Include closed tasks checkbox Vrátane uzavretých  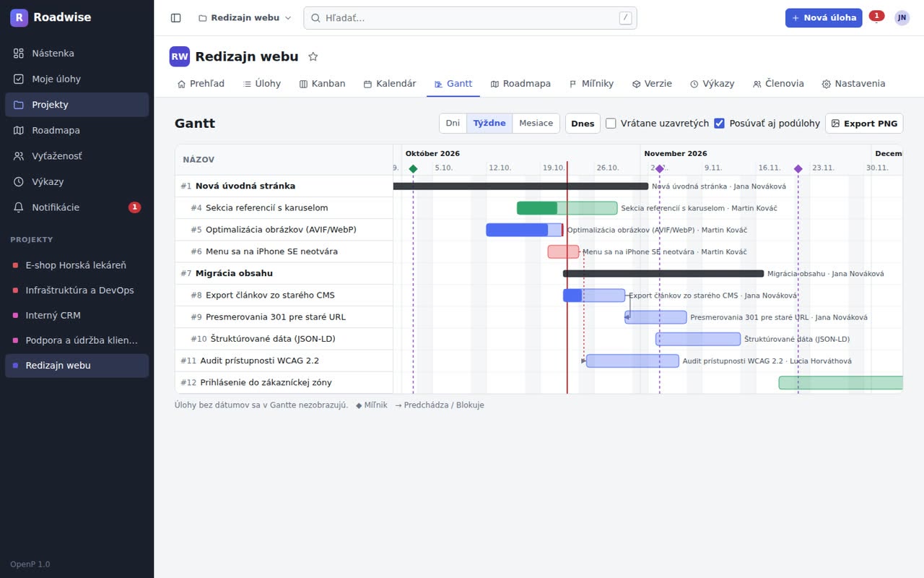611,124
